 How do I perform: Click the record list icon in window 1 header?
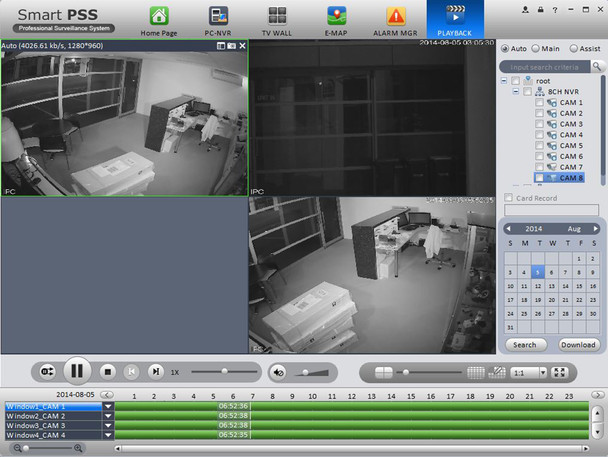click(221, 46)
